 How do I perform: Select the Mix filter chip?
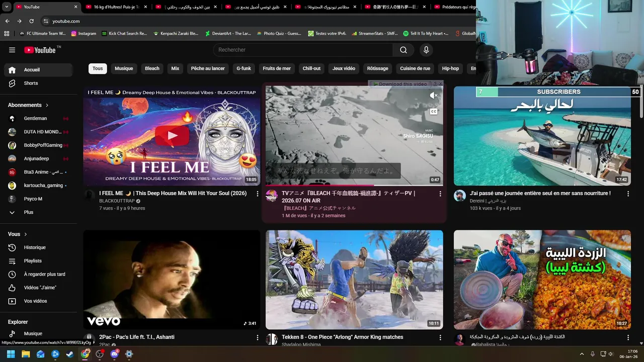point(175,68)
